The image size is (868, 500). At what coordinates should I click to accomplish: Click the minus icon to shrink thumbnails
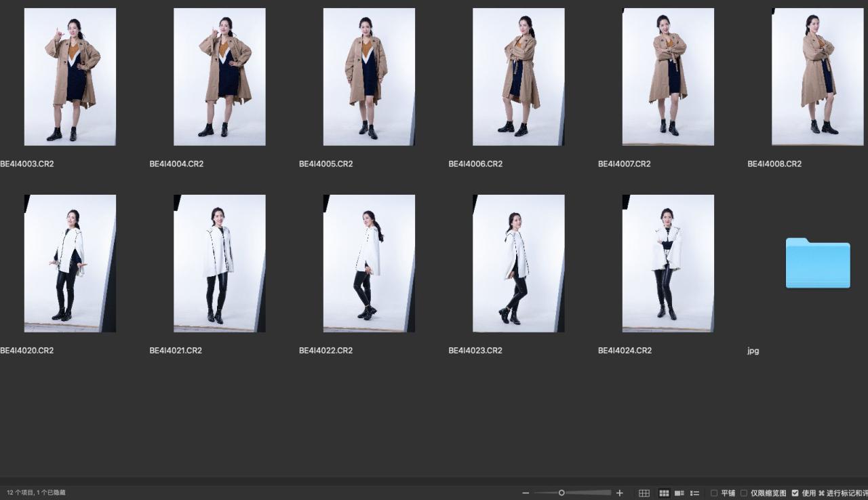pyautogui.click(x=526, y=493)
